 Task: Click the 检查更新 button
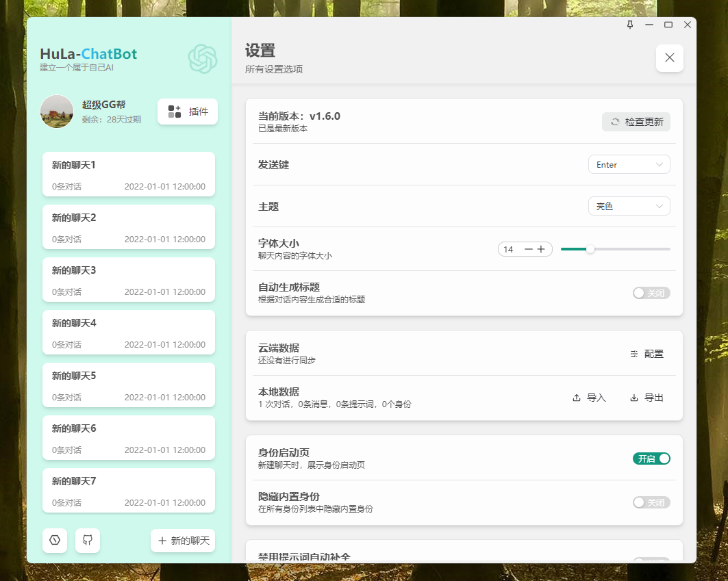click(636, 122)
